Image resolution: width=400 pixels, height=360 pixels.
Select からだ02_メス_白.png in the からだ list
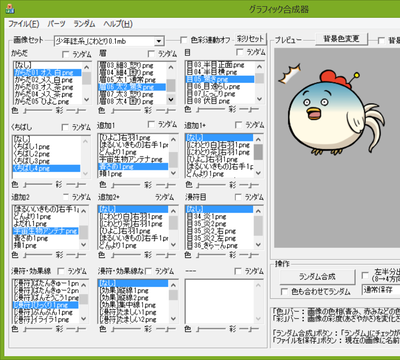[43, 80]
